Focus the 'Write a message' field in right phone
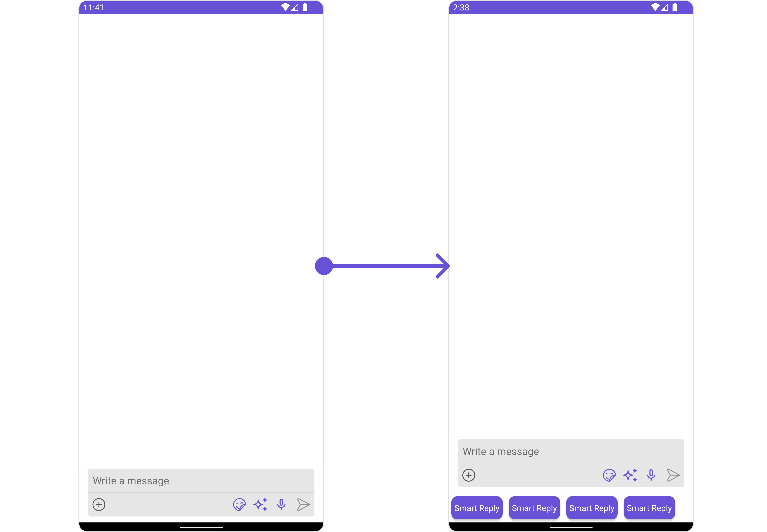 (571, 451)
